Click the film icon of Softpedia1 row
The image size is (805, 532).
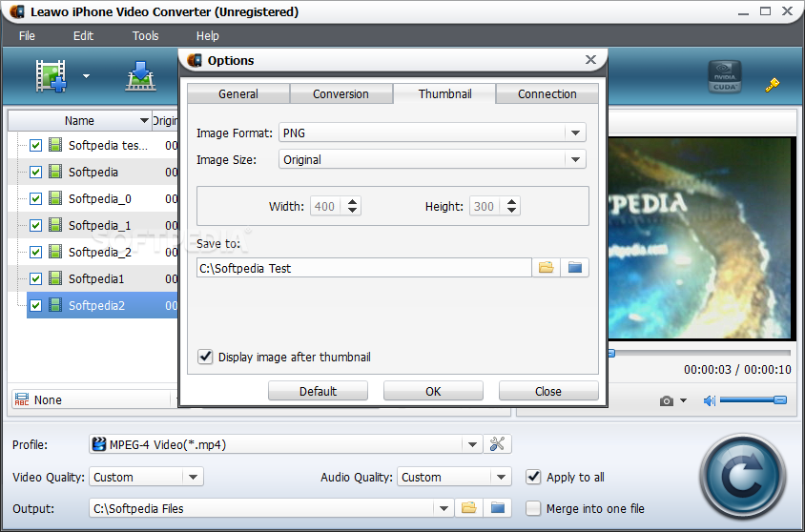coord(55,278)
